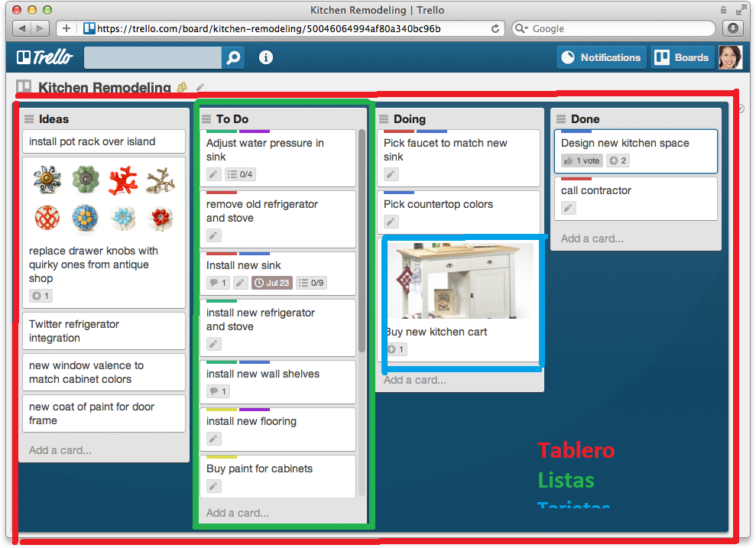The image size is (756, 548).
Task: Open the To Do list menu icon
Action: (x=206, y=119)
